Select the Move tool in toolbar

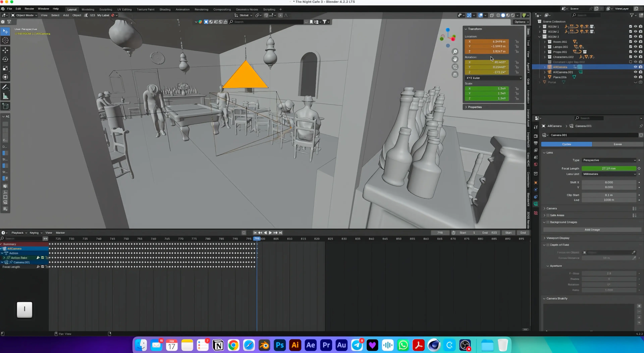pos(5,50)
